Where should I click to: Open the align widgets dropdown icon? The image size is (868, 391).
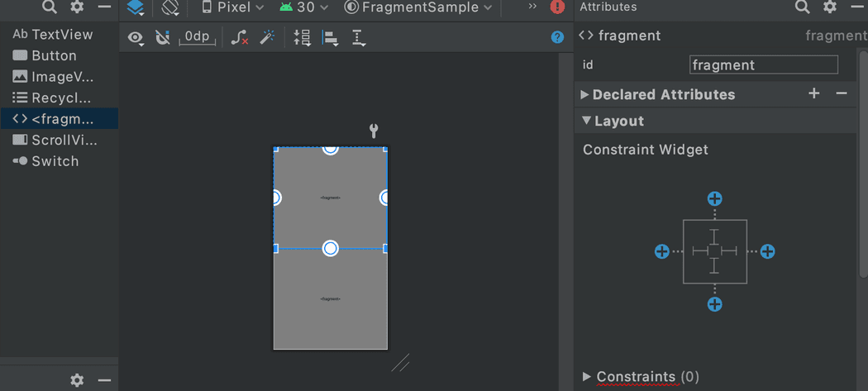pyautogui.click(x=331, y=38)
